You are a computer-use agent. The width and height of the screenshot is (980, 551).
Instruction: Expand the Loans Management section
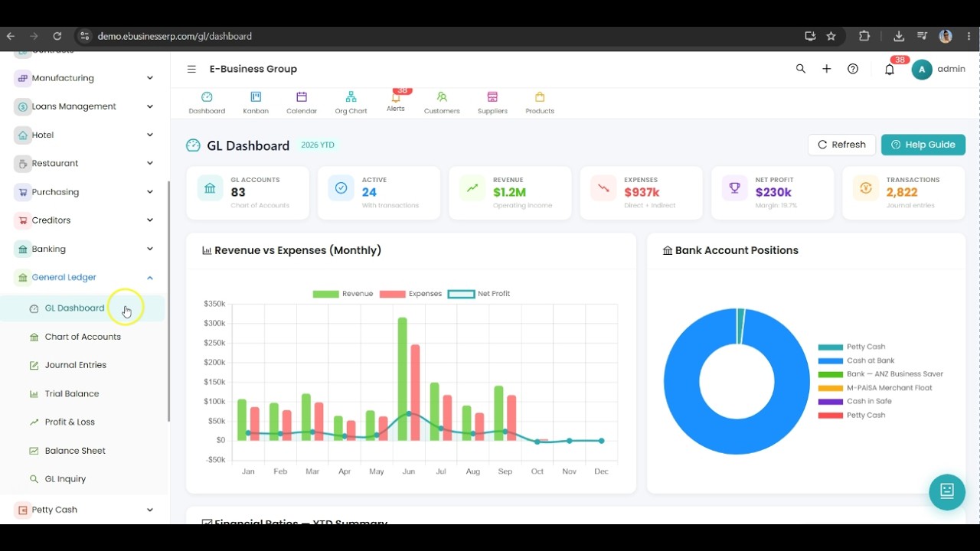pyautogui.click(x=84, y=106)
